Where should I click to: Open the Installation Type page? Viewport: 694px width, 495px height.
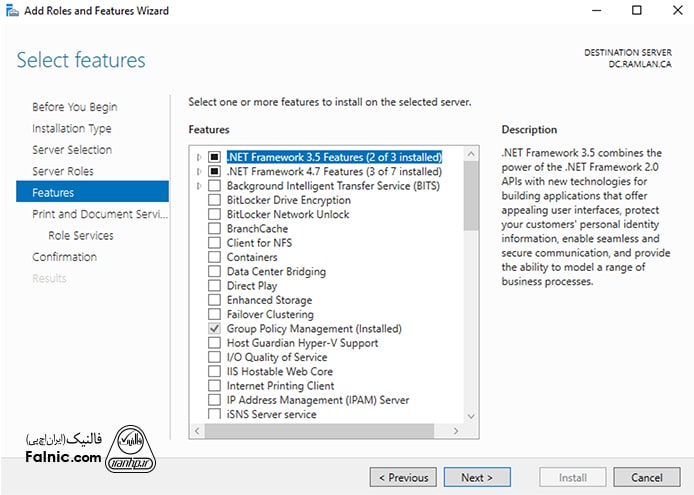pos(71,128)
